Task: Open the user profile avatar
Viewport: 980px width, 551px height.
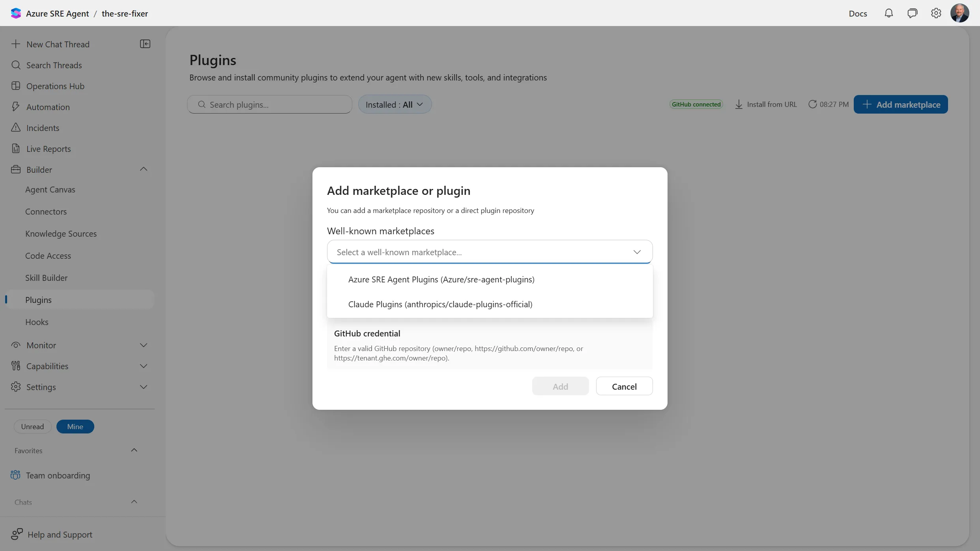Action: [x=959, y=13]
